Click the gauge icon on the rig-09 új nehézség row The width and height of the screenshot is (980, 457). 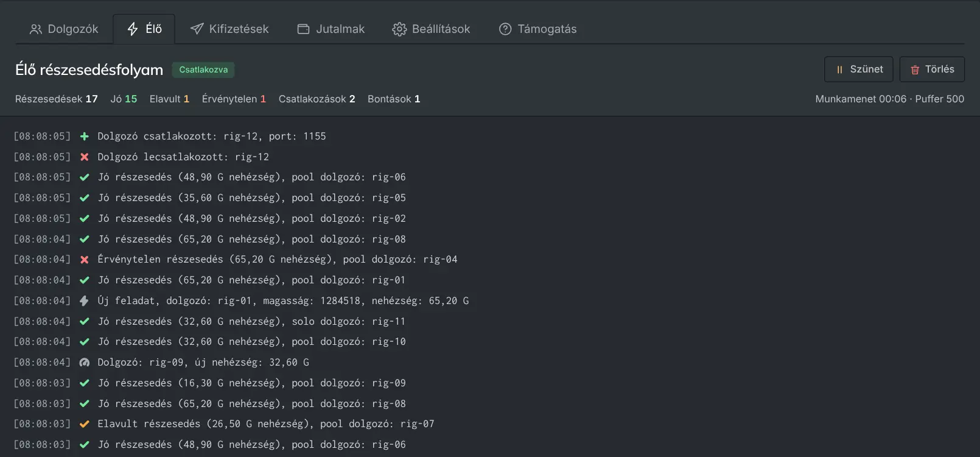(85, 363)
